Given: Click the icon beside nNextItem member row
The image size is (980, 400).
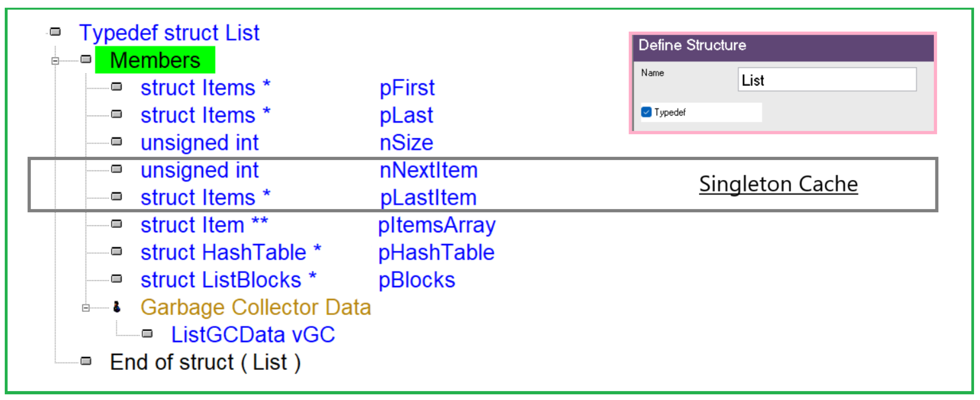Looking at the screenshot, I should tap(117, 169).
